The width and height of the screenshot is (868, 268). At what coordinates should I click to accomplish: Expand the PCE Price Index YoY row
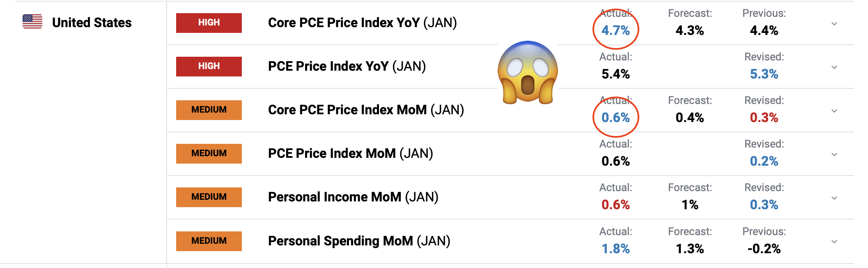pyautogui.click(x=834, y=67)
